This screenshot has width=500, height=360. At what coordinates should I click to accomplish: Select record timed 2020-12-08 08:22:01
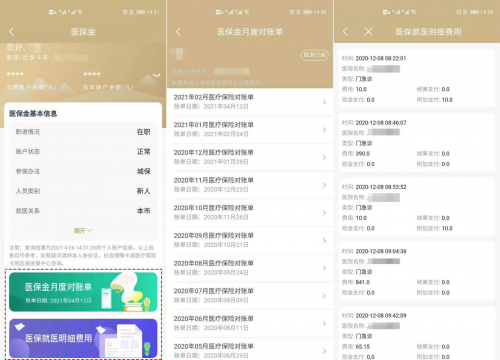[417, 79]
